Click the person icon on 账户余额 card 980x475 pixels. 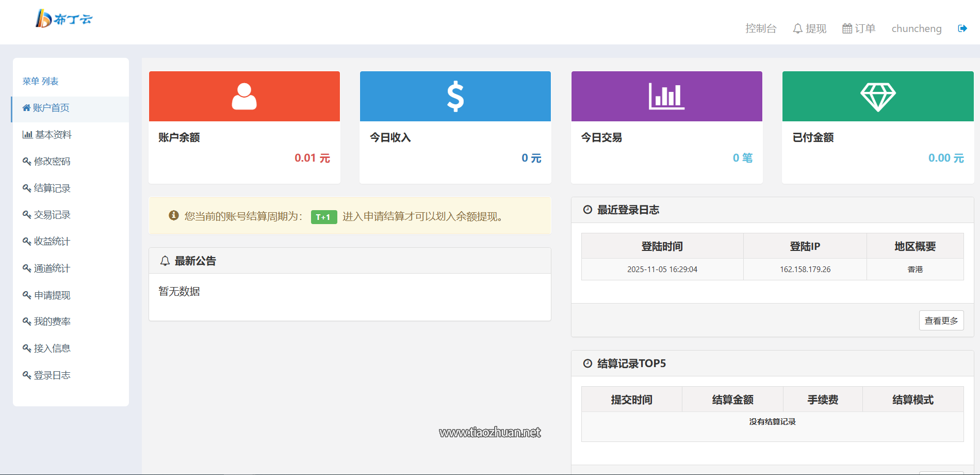[243, 96]
